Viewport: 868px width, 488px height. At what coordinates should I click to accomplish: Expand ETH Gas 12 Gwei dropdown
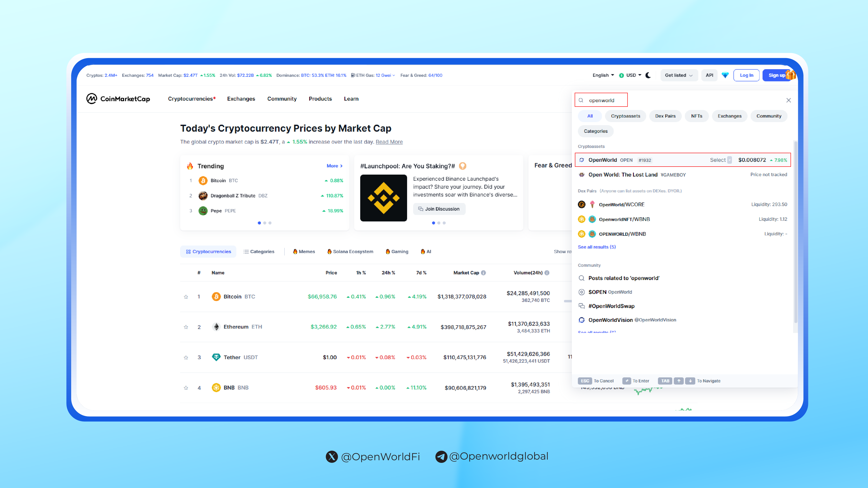[x=385, y=75]
